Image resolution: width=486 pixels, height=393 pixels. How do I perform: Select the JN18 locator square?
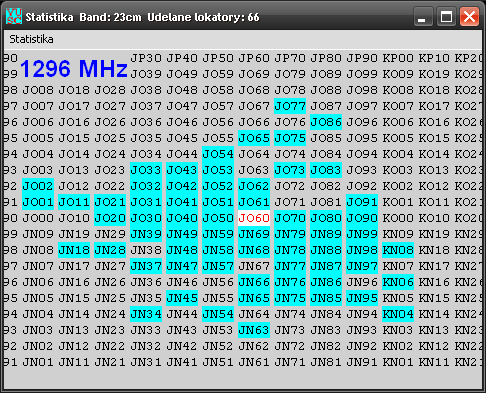[74, 250]
